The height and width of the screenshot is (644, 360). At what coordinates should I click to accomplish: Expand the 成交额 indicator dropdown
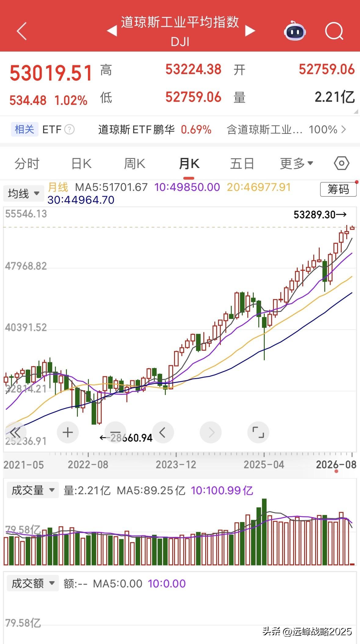click(x=33, y=583)
